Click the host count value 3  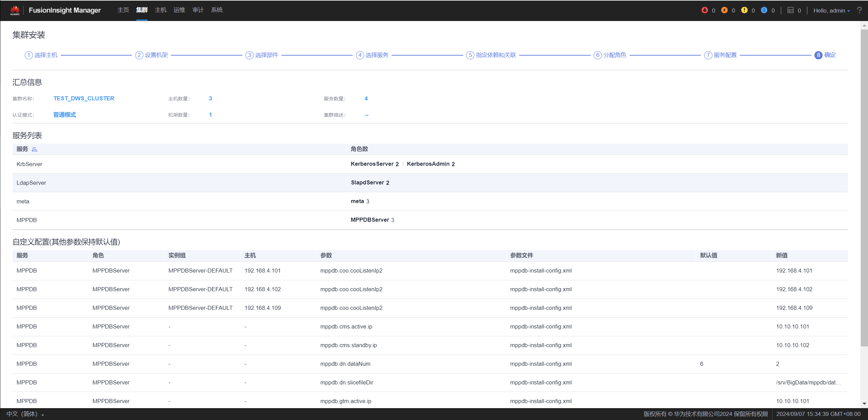[210, 98]
